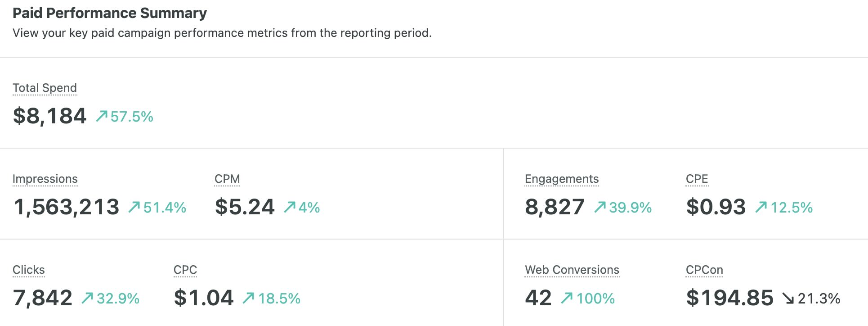Click the Paid Performance Summary heading

coord(110,14)
